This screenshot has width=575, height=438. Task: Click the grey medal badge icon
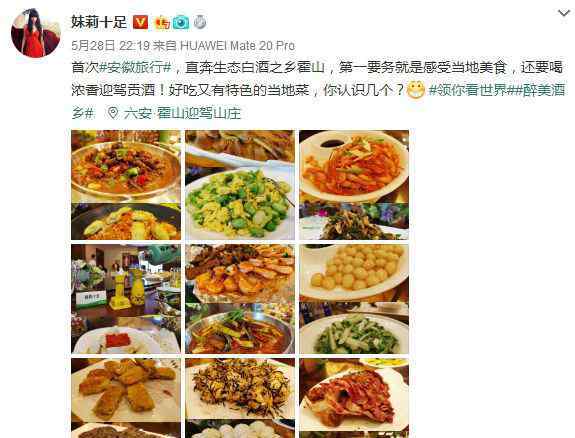coord(200,23)
